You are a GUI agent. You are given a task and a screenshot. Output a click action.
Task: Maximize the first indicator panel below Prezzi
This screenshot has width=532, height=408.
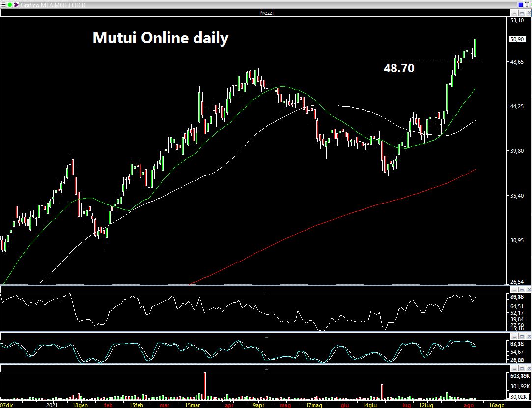tap(522, 290)
